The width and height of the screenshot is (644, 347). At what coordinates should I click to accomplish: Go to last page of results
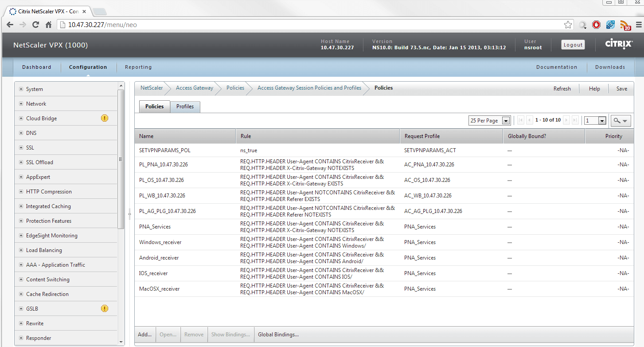pyautogui.click(x=575, y=120)
